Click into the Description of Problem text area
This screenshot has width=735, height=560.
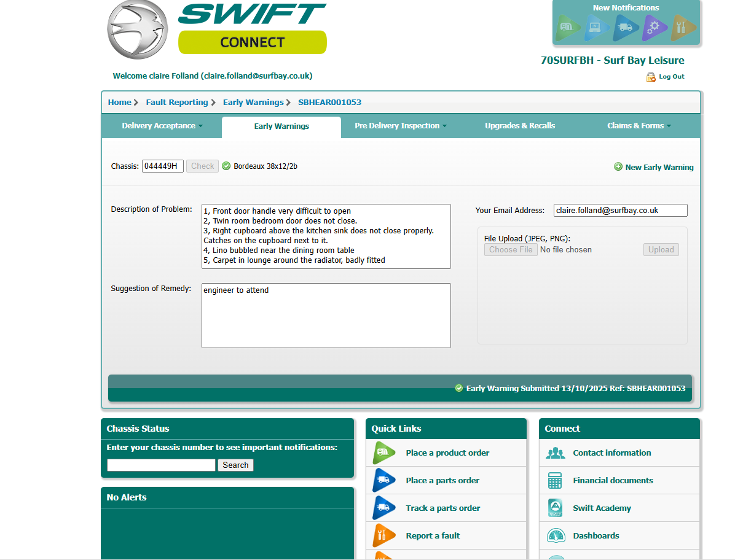click(x=326, y=236)
